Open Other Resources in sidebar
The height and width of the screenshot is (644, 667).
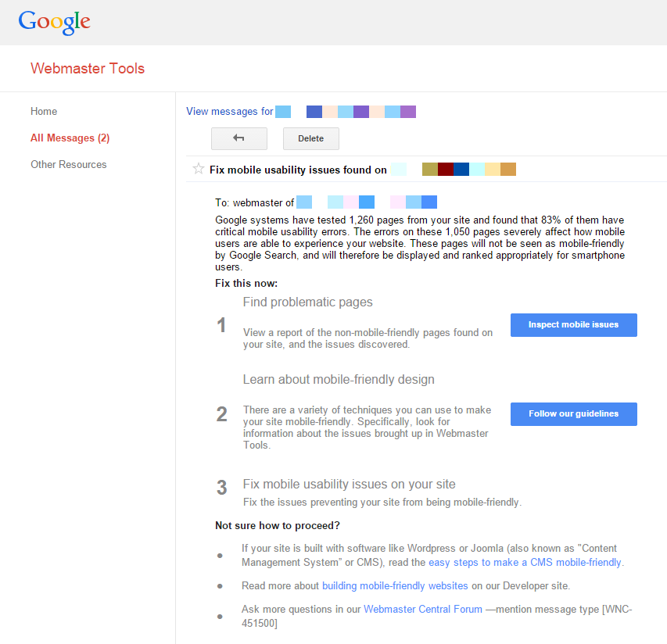(x=69, y=164)
